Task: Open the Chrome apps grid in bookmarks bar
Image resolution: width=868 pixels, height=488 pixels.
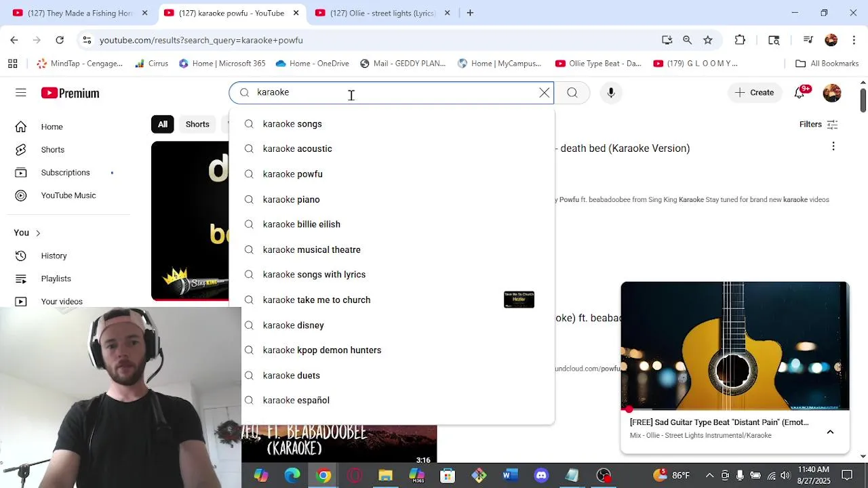Action: click(x=12, y=64)
